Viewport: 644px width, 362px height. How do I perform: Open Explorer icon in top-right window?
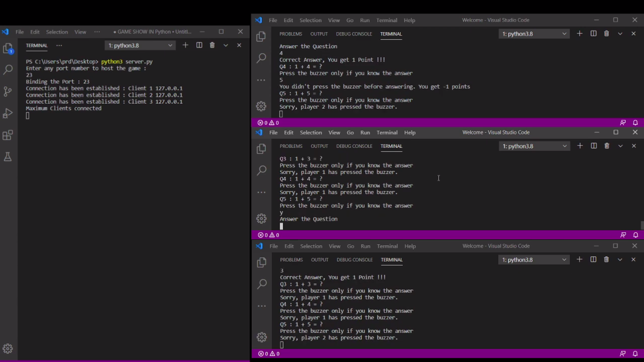(x=261, y=36)
